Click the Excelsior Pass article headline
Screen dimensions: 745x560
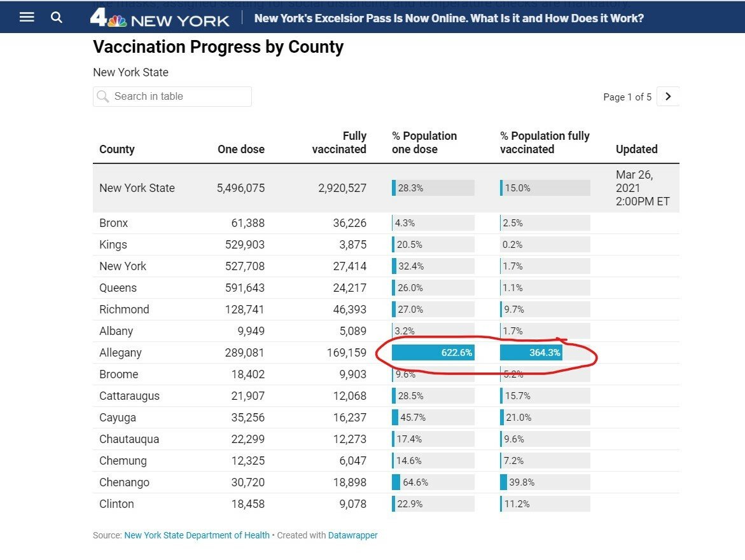point(449,18)
